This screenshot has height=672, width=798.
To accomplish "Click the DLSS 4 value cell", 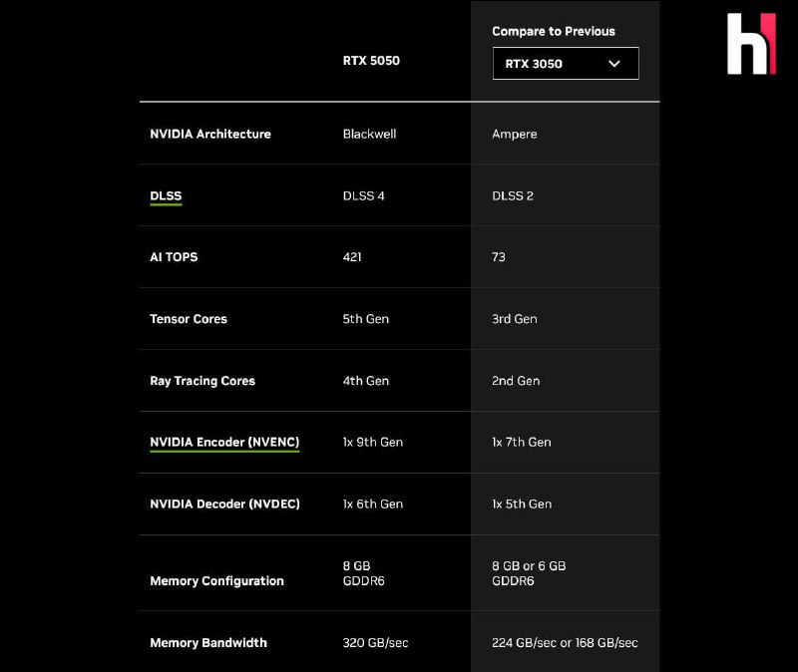I will point(363,195).
